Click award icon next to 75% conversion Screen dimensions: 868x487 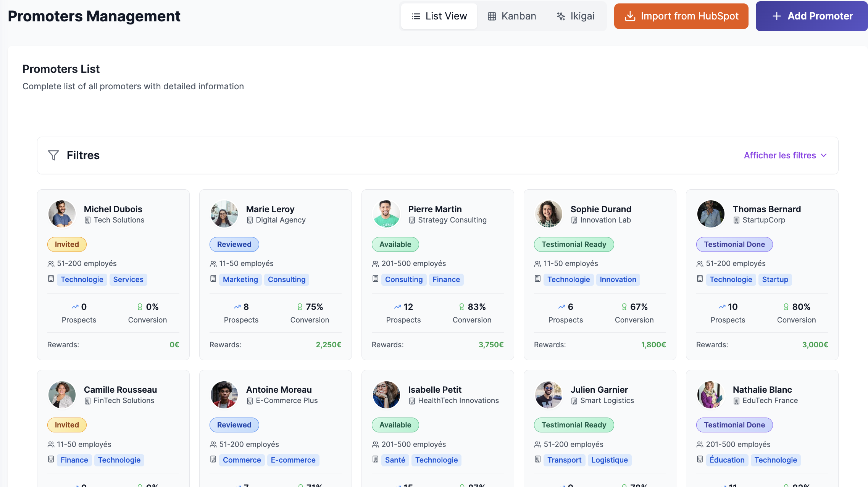click(300, 307)
